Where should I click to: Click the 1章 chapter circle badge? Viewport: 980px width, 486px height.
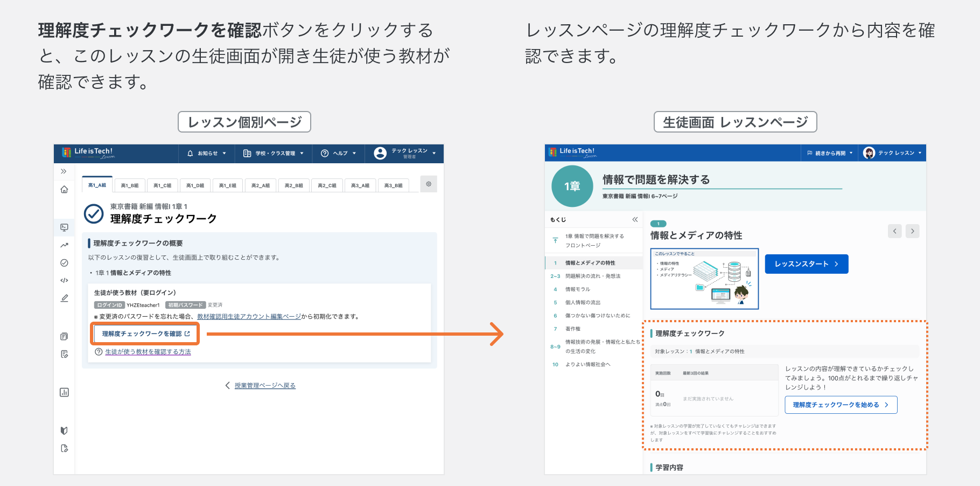[x=572, y=186]
